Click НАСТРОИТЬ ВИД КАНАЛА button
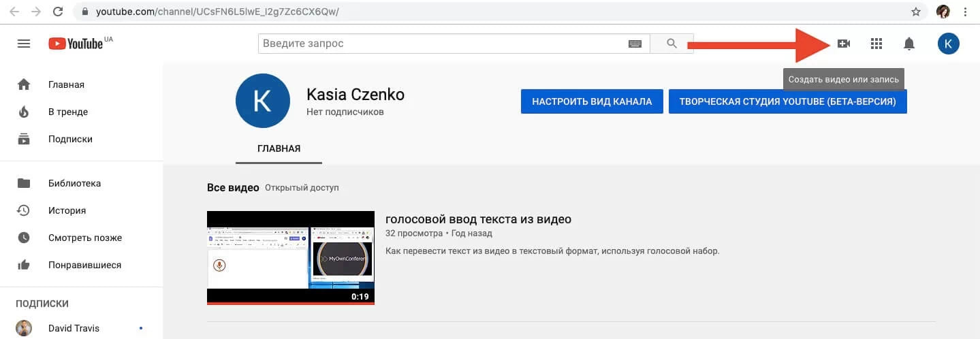 click(592, 101)
